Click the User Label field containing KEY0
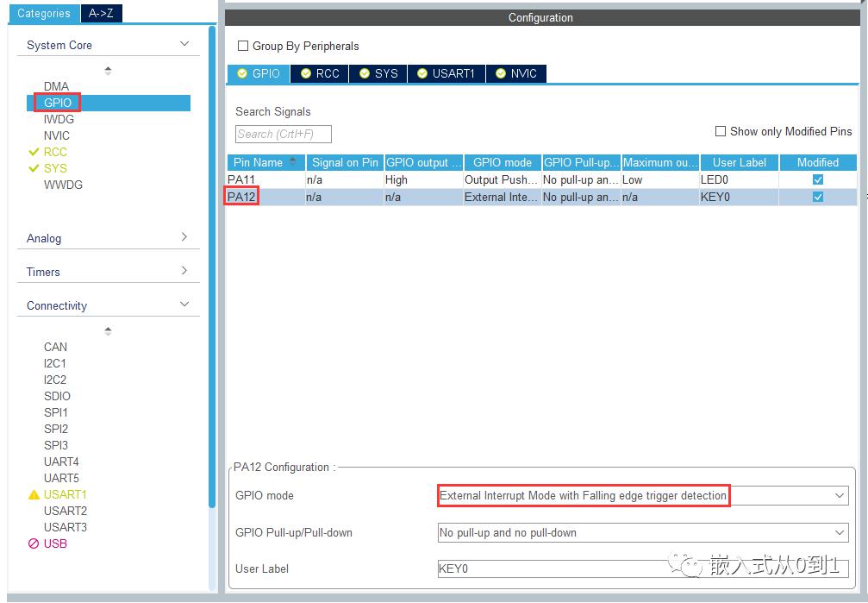 coord(643,568)
